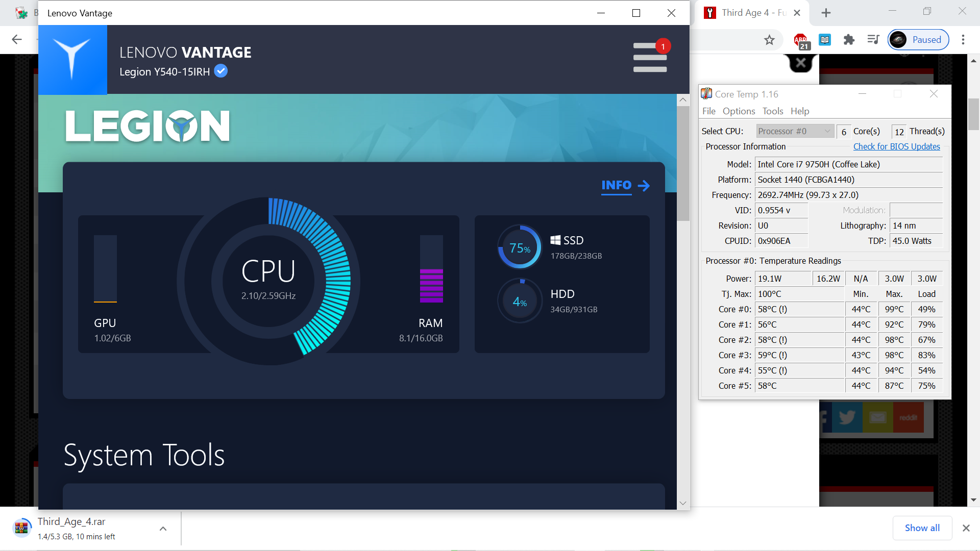Open a new Chrome tab
The height and width of the screenshot is (551, 980).
826,13
